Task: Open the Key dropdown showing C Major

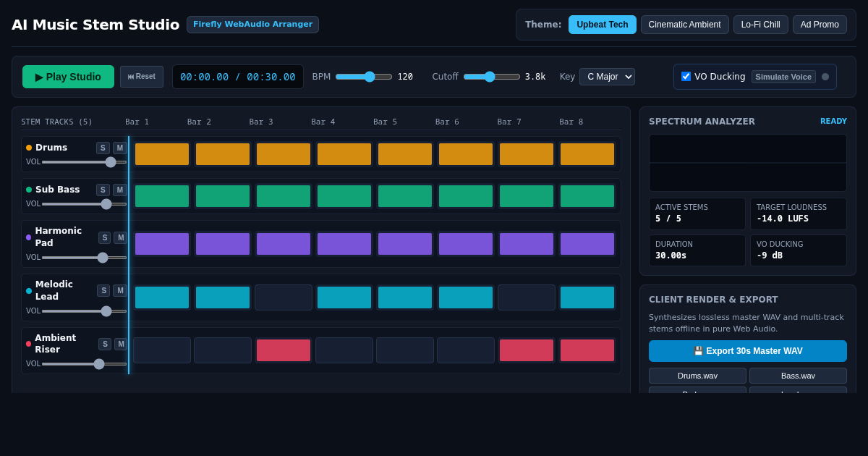Action: [607, 77]
